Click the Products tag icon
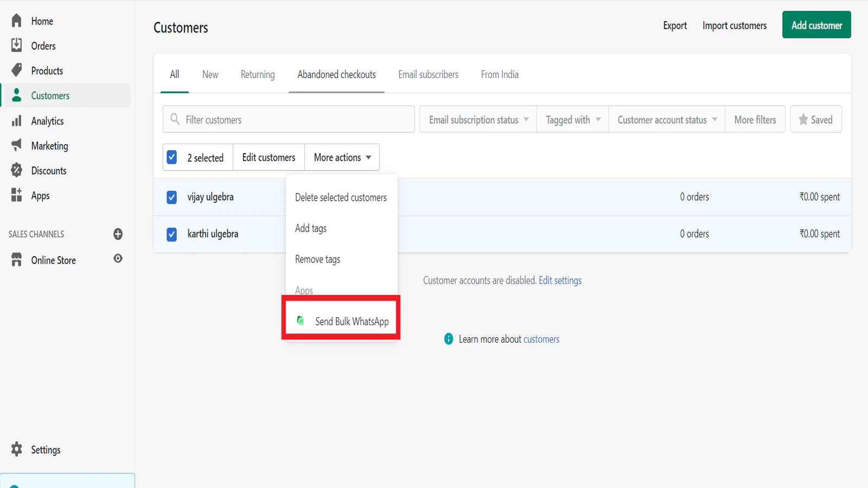 click(17, 70)
